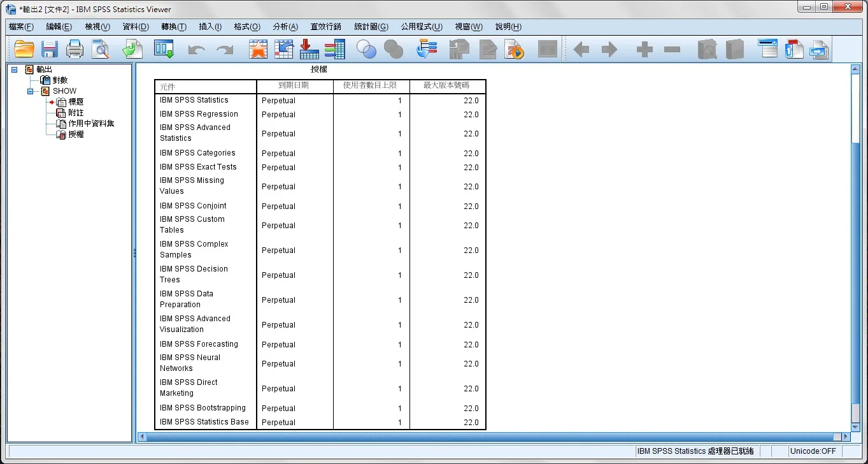
Task: Click the Go to Variable red arrow icon
Action: coord(309,49)
